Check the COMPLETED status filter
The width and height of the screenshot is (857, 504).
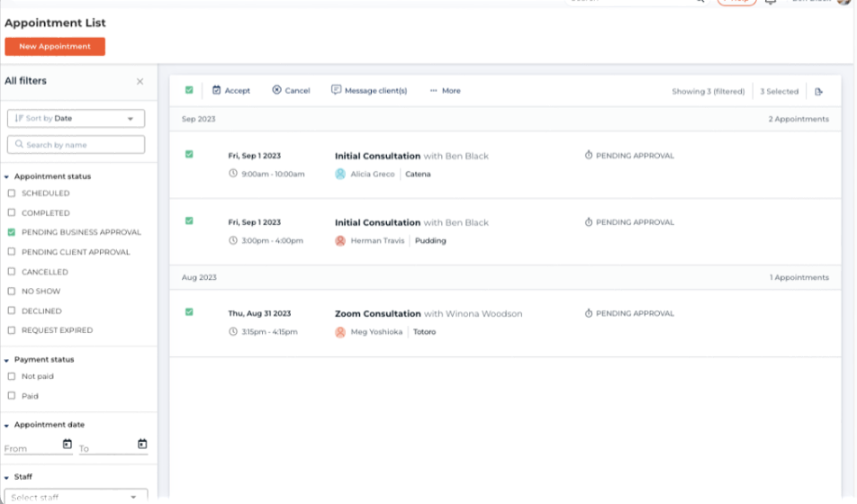pyautogui.click(x=12, y=212)
